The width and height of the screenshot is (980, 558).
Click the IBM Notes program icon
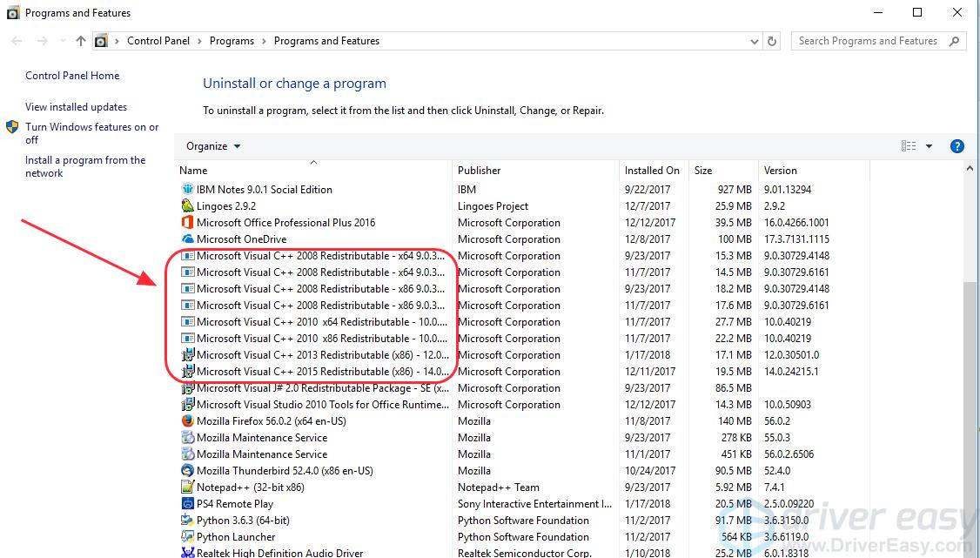[187, 190]
